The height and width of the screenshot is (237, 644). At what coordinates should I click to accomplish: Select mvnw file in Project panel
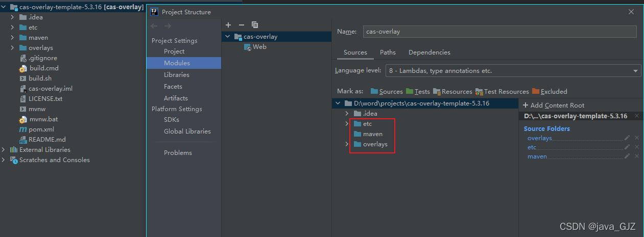click(32, 109)
